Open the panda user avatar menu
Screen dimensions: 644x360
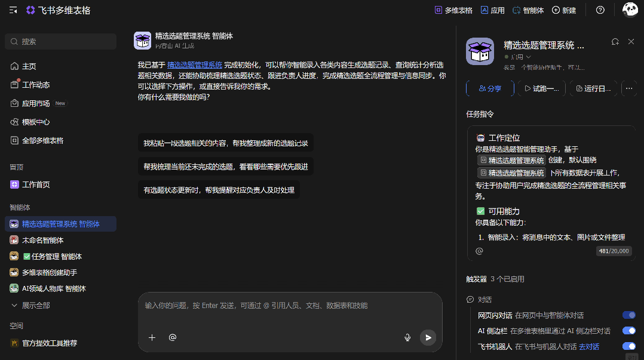pyautogui.click(x=630, y=10)
